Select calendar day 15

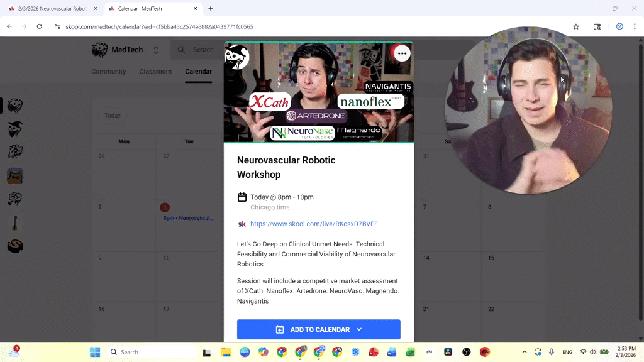(x=491, y=258)
